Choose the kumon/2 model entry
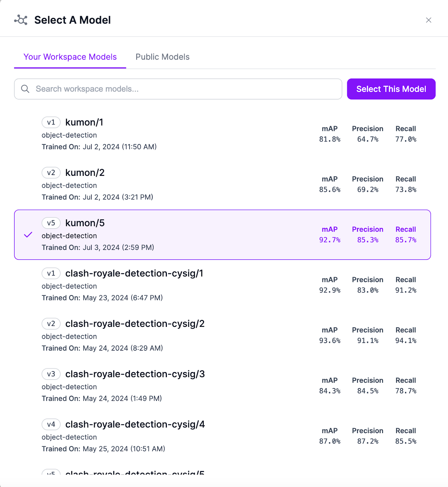448x487 pixels. click(x=85, y=173)
